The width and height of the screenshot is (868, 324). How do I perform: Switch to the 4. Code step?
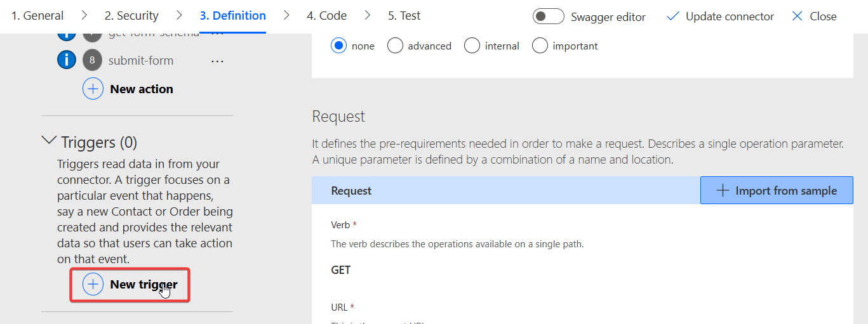[x=326, y=16]
